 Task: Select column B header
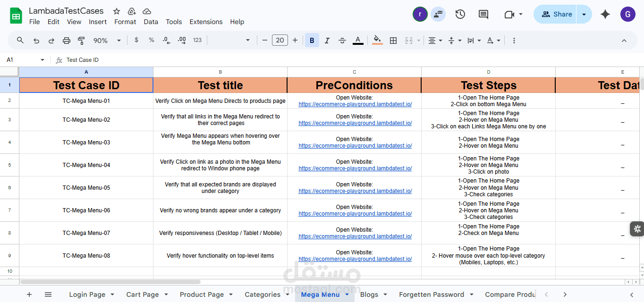coord(220,72)
